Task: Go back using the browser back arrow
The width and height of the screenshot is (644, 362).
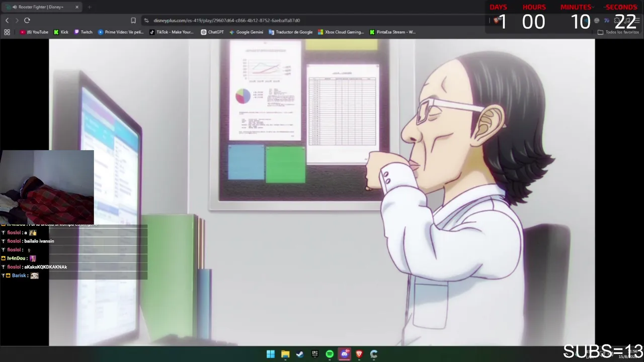Action: pos(7,20)
